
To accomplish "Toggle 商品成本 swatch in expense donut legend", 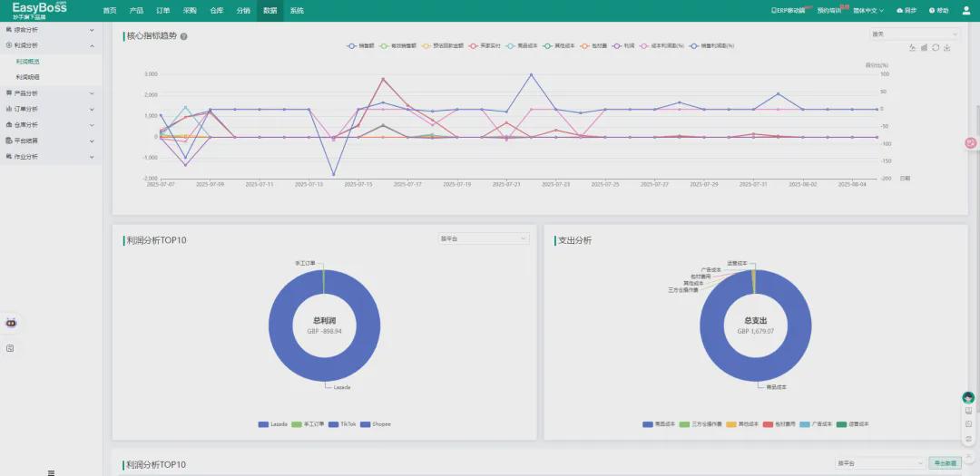I will coord(648,424).
